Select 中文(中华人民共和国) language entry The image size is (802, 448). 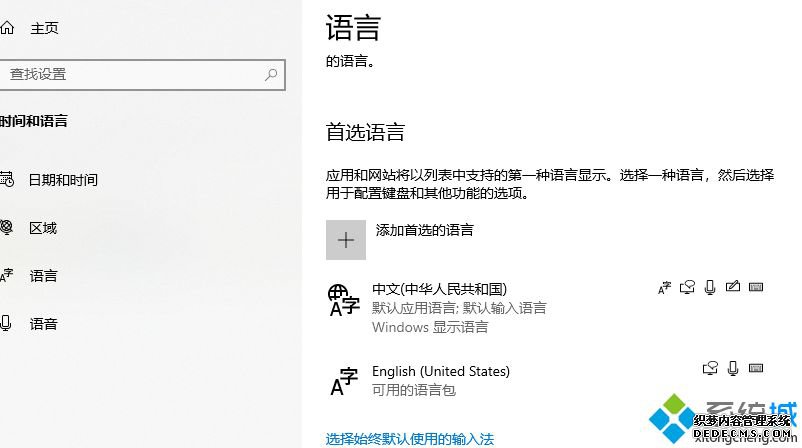547,308
